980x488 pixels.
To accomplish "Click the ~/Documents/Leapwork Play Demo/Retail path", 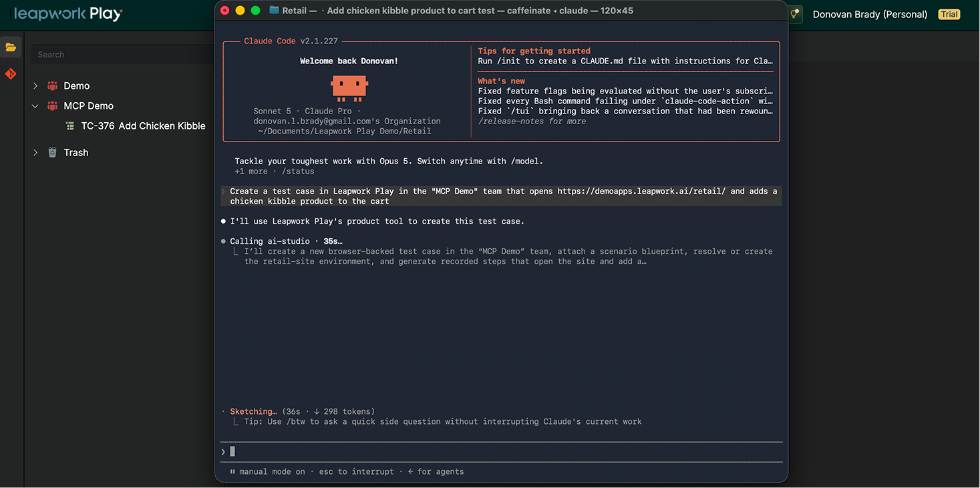I will coord(345,131).
